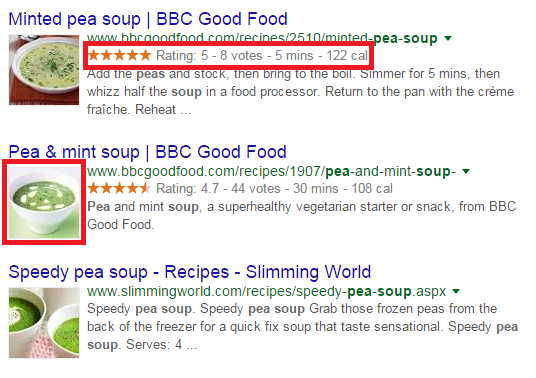Click the bbcgoodfood.com/recipes/1907 green URL
The width and height of the screenshot is (536, 378).
[271, 171]
